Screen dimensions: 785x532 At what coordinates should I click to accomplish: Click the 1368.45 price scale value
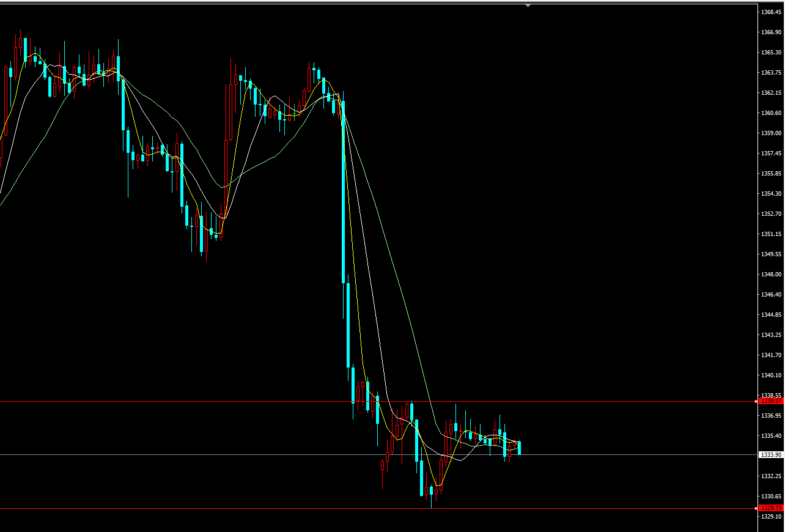772,12
